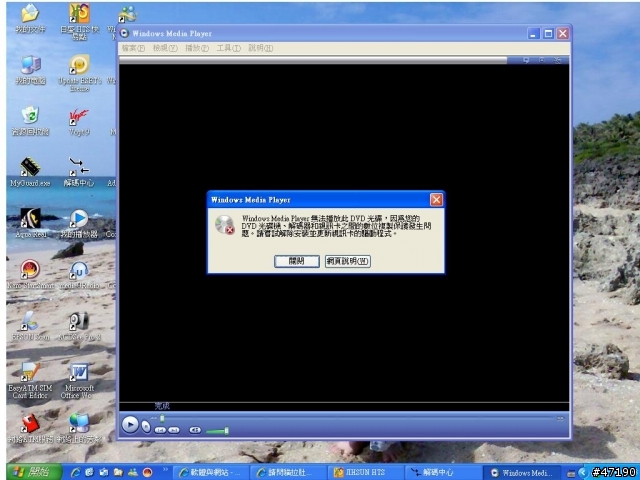Click the 網頁說明 (Web Help) button in the error dialog
This screenshot has width=640, height=480.
click(348, 261)
